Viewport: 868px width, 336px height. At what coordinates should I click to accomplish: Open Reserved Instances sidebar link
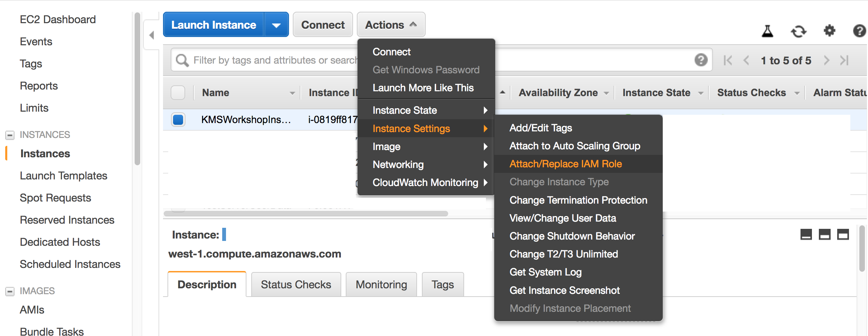pyautogui.click(x=67, y=220)
